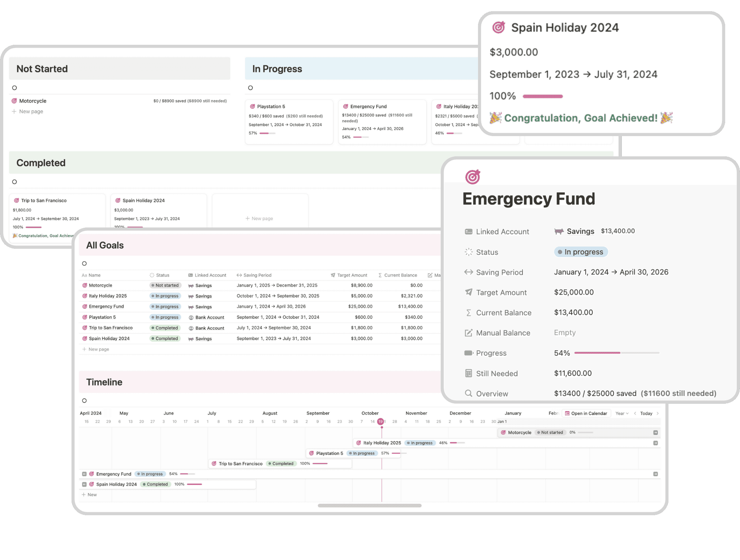Viewport: 740px width, 560px height.
Task: Click Motorcycle row's right arrow in timeline
Action: [x=655, y=433]
